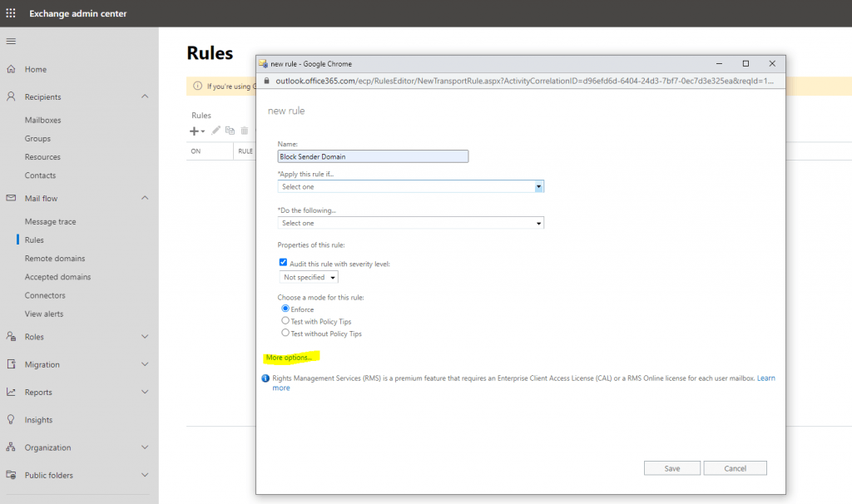852x504 pixels.
Task: Click the Roles icon in sidebar
Action: [11, 337]
